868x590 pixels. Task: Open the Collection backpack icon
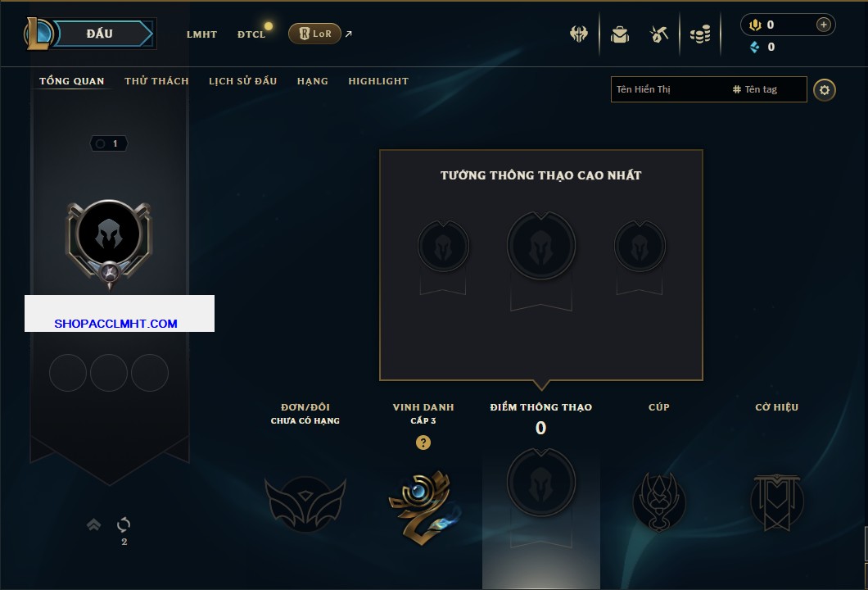click(x=620, y=34)
